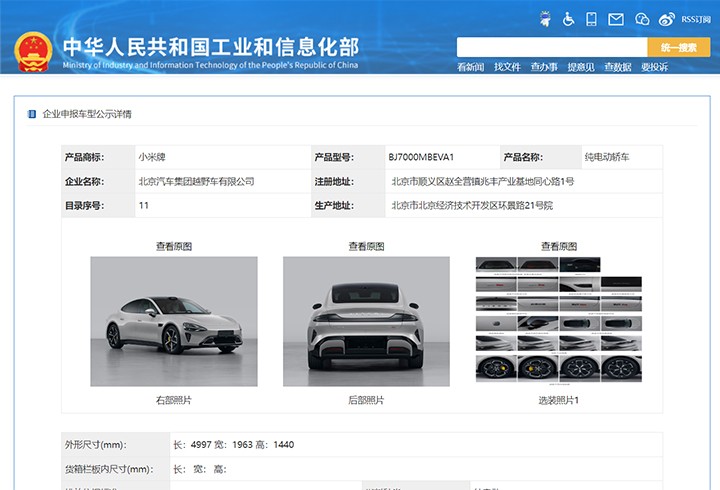Screen dimensions: 720x490
Task: Open the rear view car photo thumbnail
Action: pyautogui.click(x=366, y=321)
